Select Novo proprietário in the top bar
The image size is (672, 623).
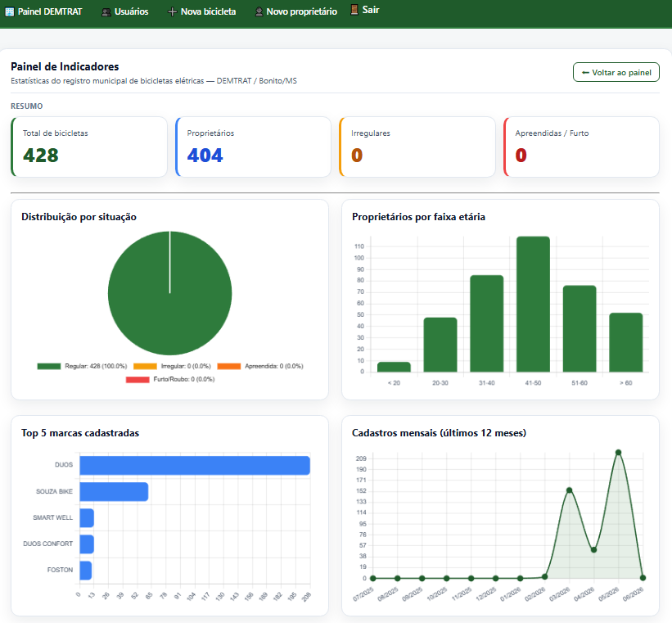[x=296, y=12]
